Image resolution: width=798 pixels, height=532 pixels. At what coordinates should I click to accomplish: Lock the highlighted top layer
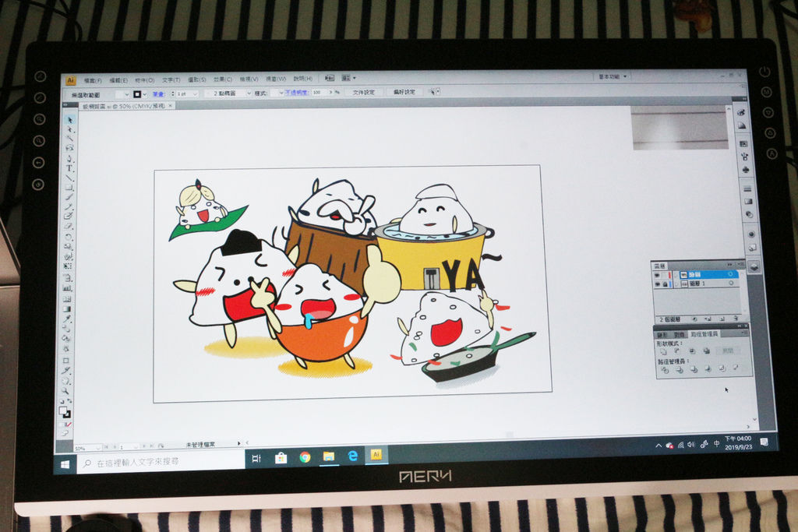tap(666, 275)
